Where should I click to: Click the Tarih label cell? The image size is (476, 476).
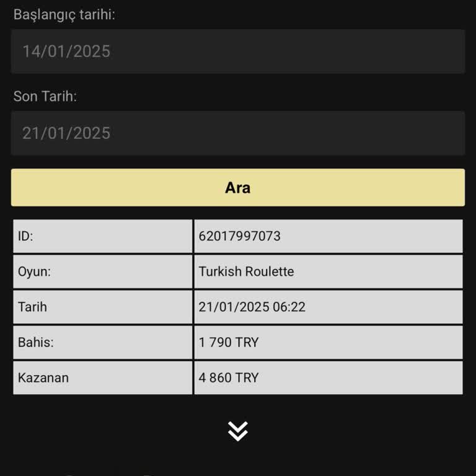coord(103,307)
